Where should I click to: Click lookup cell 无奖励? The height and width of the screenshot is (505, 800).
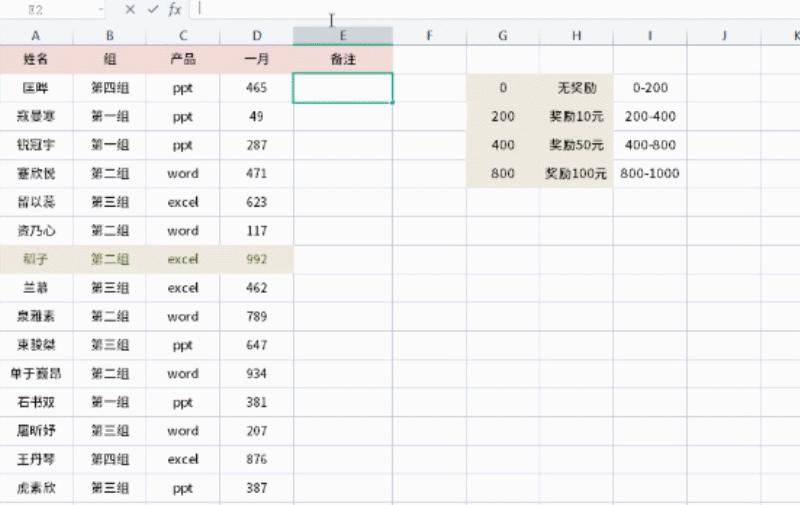click(x=577, y=88)
